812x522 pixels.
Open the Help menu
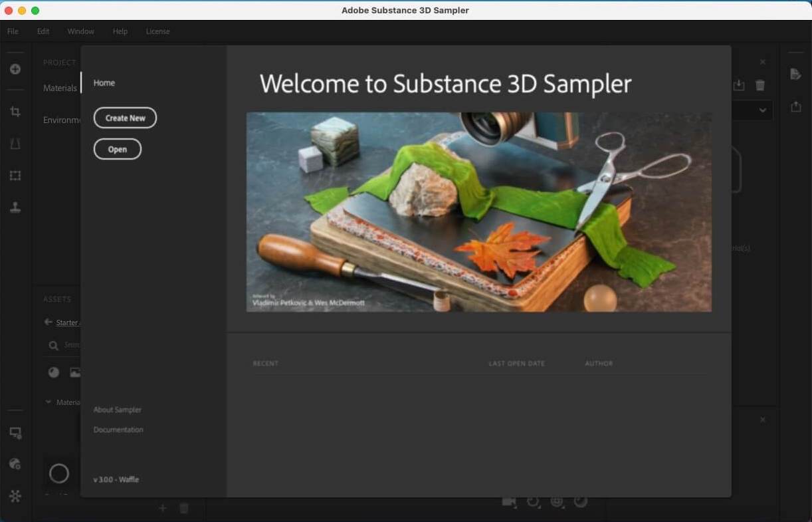pyautogui.click(x=120, y=31)
